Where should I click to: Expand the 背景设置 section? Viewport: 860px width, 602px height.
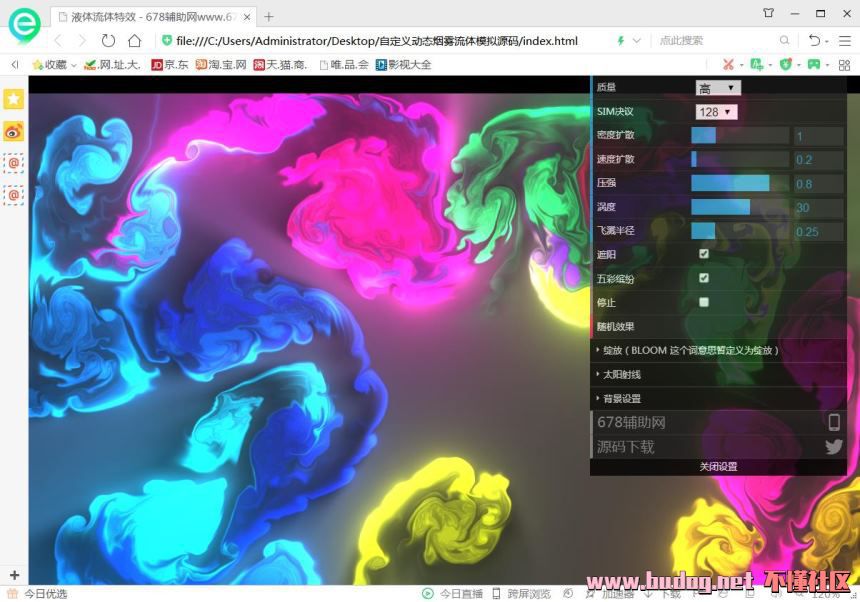pyautogui.click(x=718, y=399)
